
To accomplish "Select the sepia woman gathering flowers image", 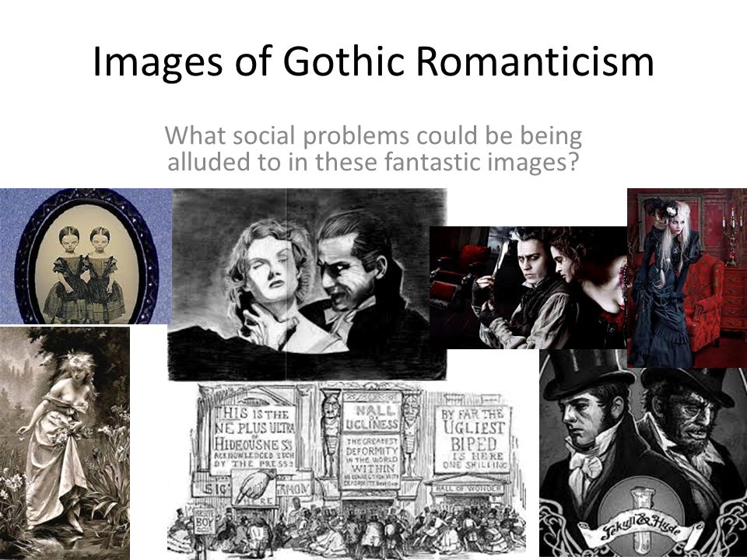I will pyautogui.click(x=65, y=443).
